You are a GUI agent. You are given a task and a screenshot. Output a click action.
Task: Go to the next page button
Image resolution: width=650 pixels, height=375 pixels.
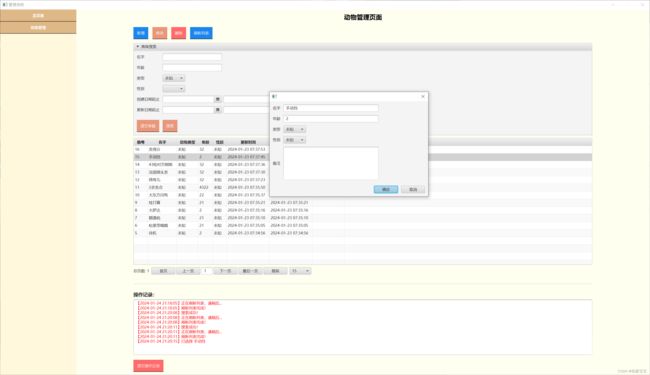point(226,271)
